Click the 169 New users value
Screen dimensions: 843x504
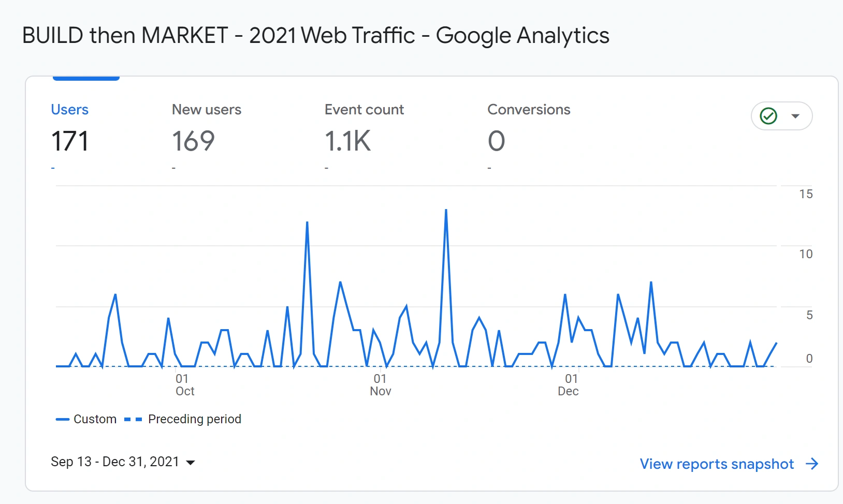click(x=194, y=141)
